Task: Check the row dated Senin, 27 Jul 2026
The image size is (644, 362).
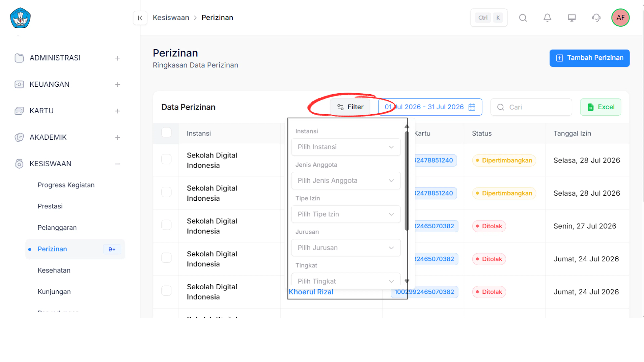Action: 166,225
